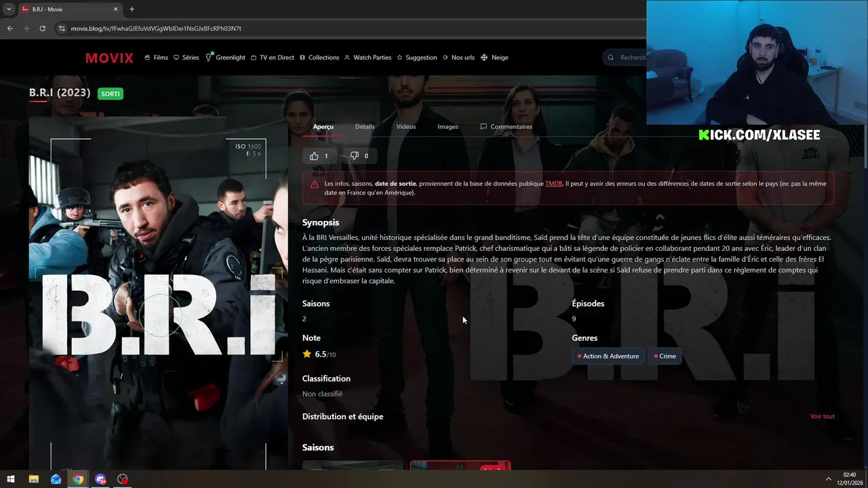Screen dimensions: 868x488
Task: Open TV en Direct
Action: (273, 58)
